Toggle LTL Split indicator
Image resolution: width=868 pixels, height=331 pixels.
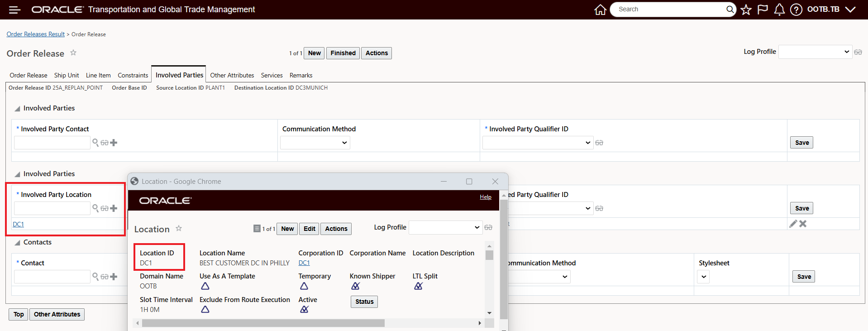pos(418,286)
